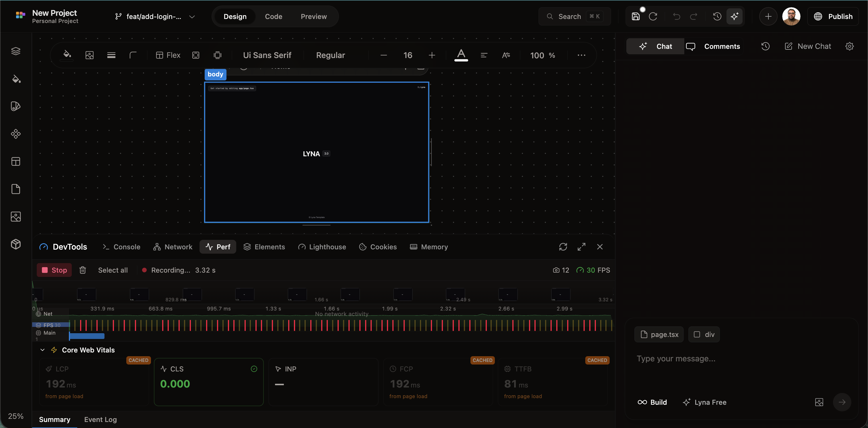
Task: Stop the performance recording
Action: pyautogui.click(x=54, y=270)
